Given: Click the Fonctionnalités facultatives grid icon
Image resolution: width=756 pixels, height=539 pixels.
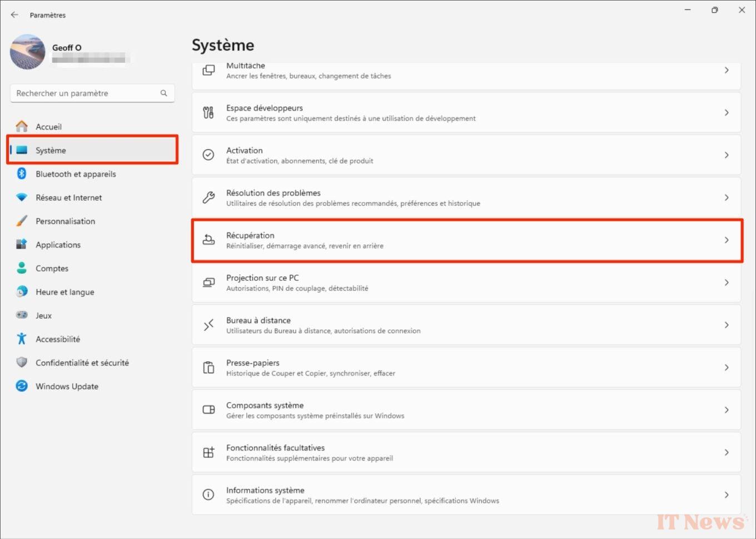Looking at the screenshot, I should [208, 452].
